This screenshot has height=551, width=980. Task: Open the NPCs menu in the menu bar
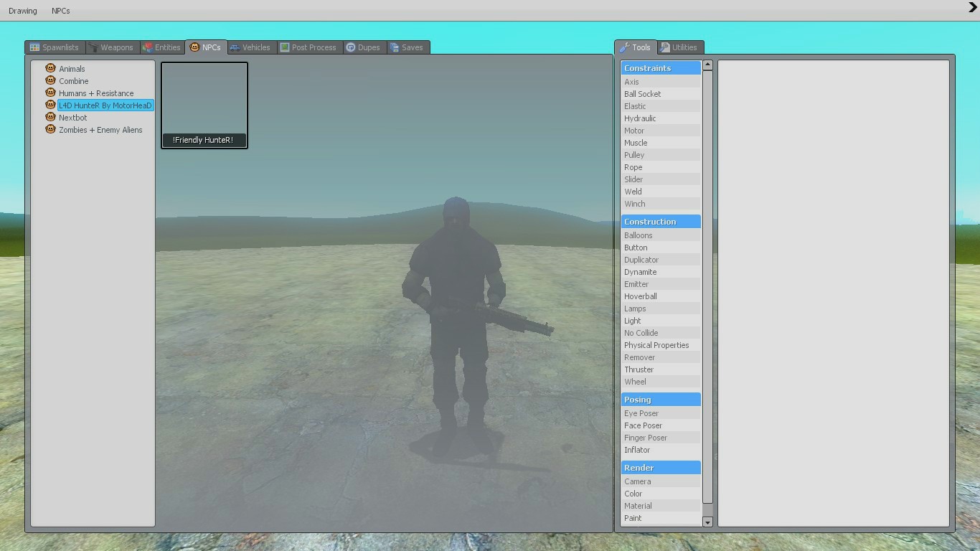pyautogui.click(x=60, y=10)
